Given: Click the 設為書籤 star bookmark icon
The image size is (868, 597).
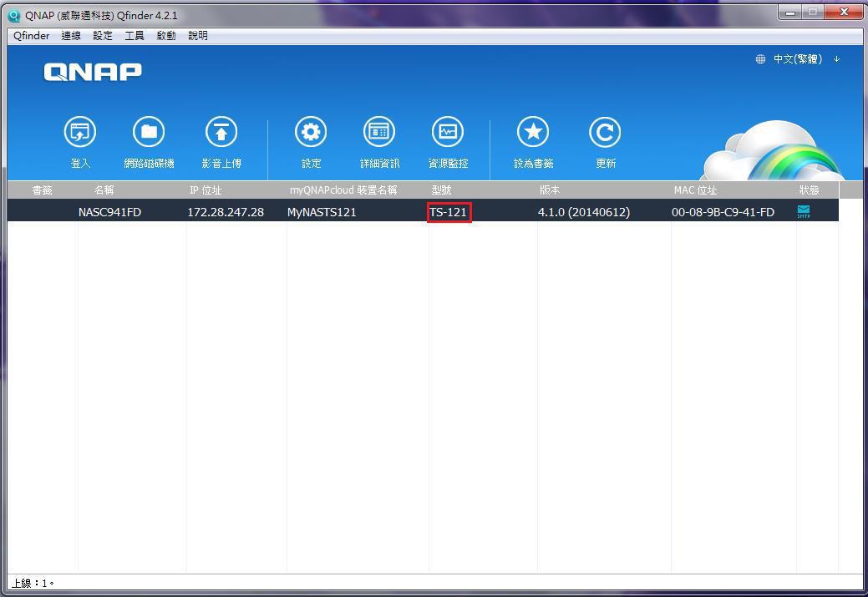Looking at the screenshot, I should click(x=533, y=132).
